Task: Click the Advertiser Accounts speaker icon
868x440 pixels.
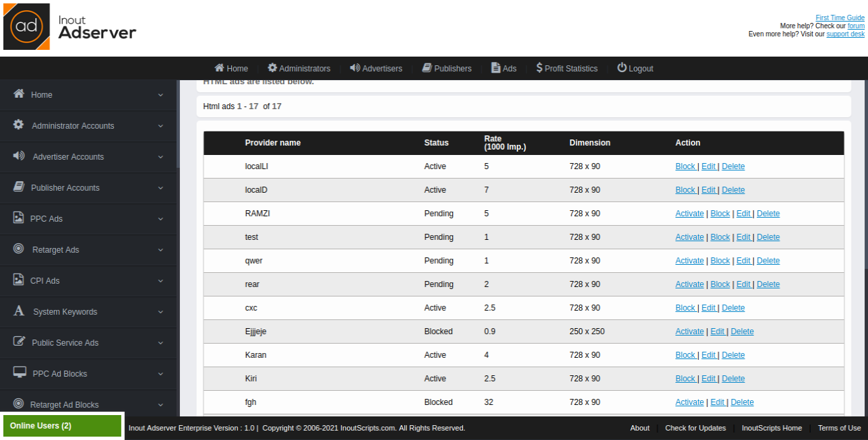Action: coord(19,156)
